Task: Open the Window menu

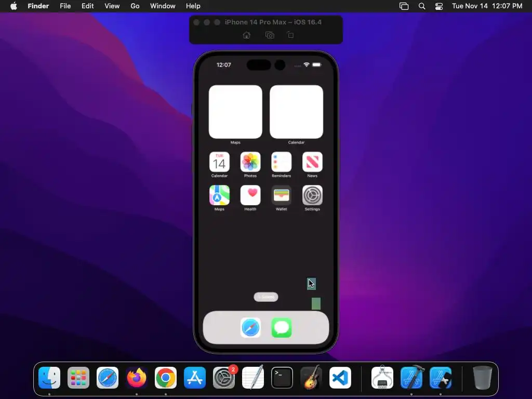Action: pyautogui.click(x=163, y=6)
